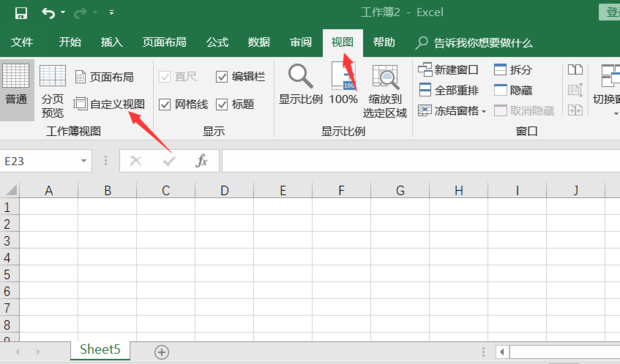
Task: Open the Name Box dropdown arrow
Action: (x=83, y=161)
